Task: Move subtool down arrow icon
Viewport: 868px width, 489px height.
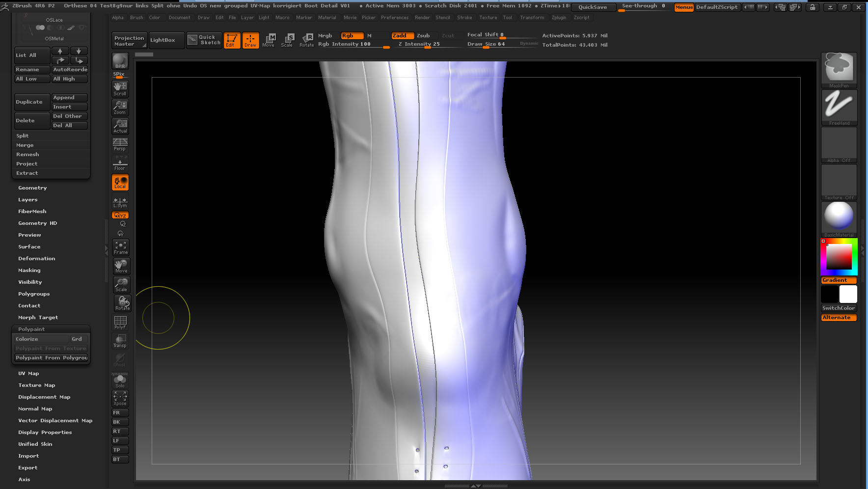Action: 79,51
